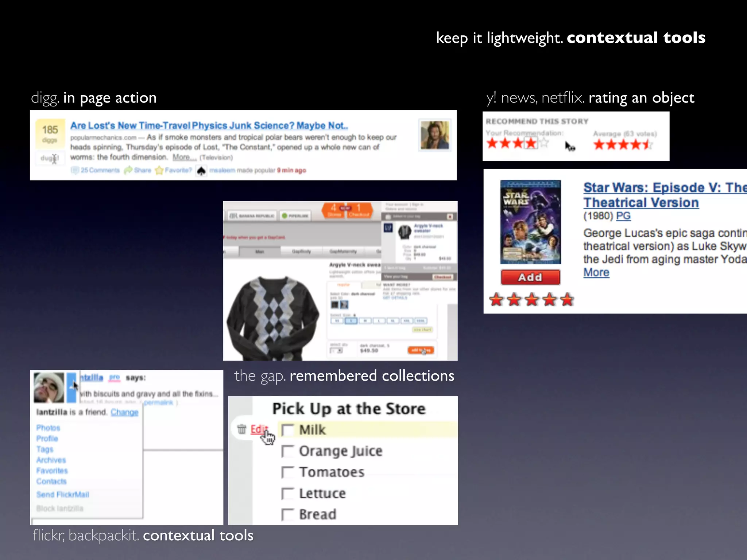Viewport: 747px width, 560px height.
Task: Click the Favorite star icon in digg
Action: pyautogui.click(x=159, y=170)
